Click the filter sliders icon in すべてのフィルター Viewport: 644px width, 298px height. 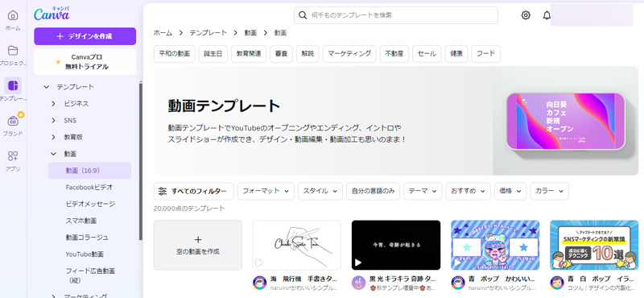pyautogui.click(x=163, y=191)
